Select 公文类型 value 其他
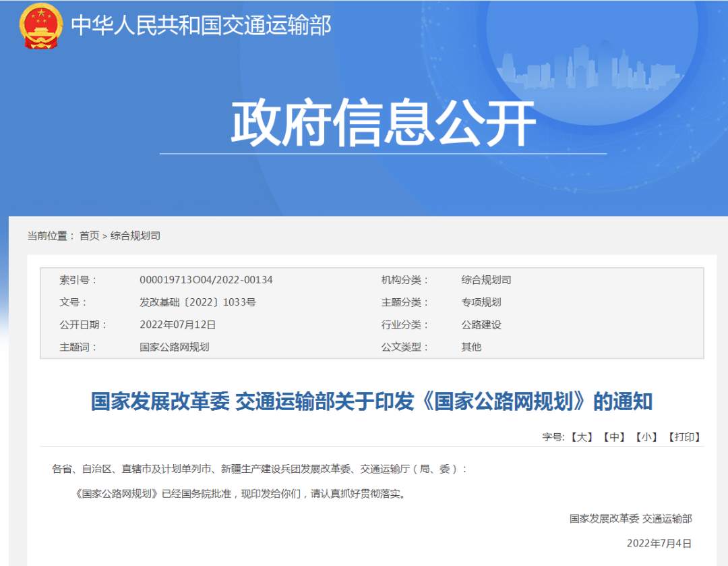Screen dimensions: 728x566 coord(471,347)
